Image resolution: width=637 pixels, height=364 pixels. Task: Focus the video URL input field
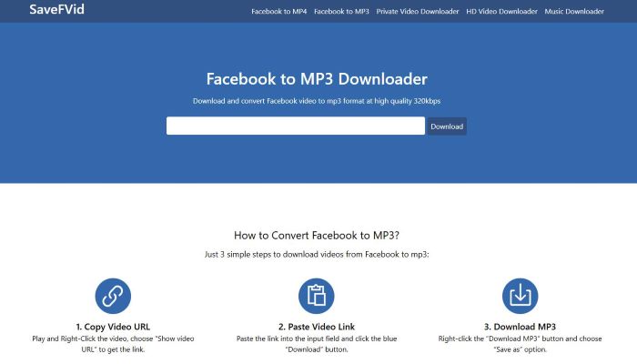296,126
